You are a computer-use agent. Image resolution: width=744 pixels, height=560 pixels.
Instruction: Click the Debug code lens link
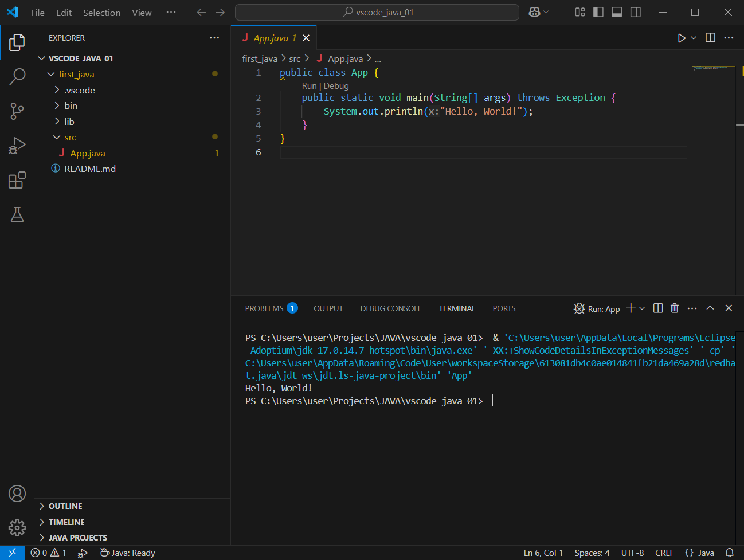[x=336, y=86]
